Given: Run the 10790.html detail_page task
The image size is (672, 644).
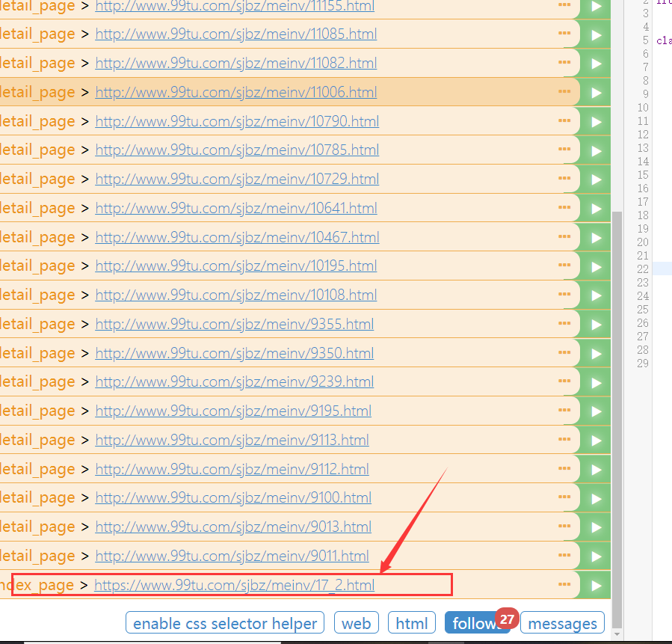Looking at the screenshot, I should click(x=596, y=122).
